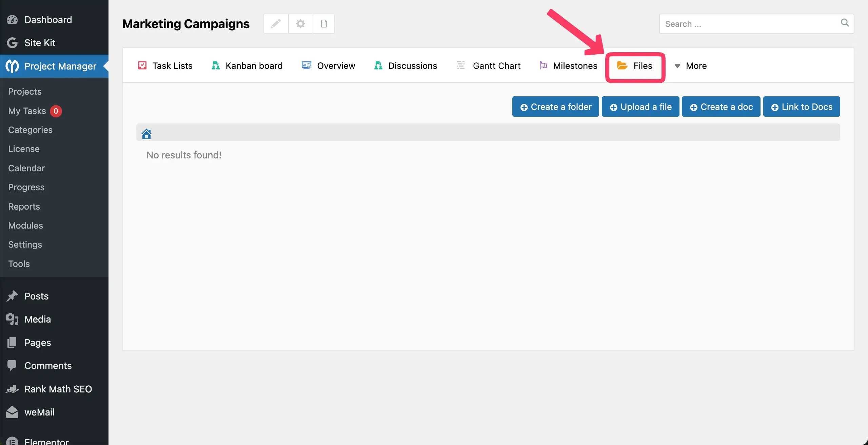
Task: Click the Link to Docs button
Action: [802, 107]
